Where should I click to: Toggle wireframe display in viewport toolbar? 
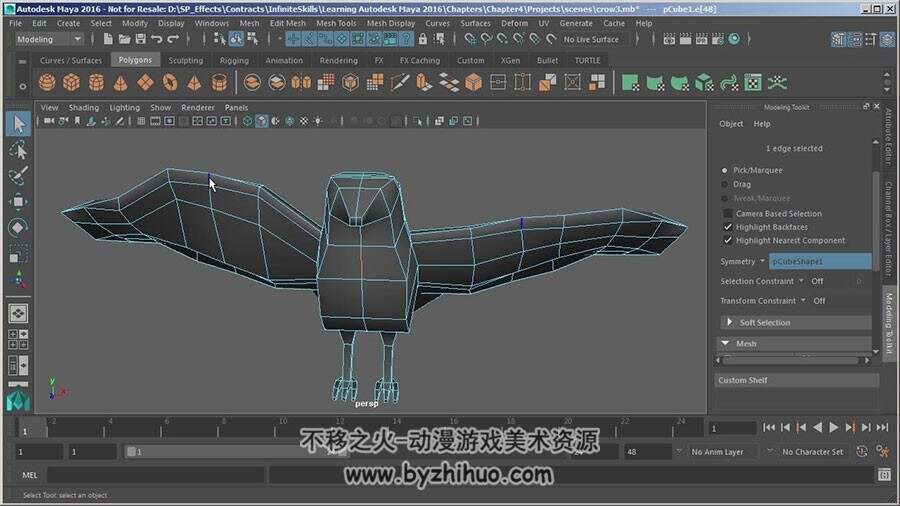247,121
